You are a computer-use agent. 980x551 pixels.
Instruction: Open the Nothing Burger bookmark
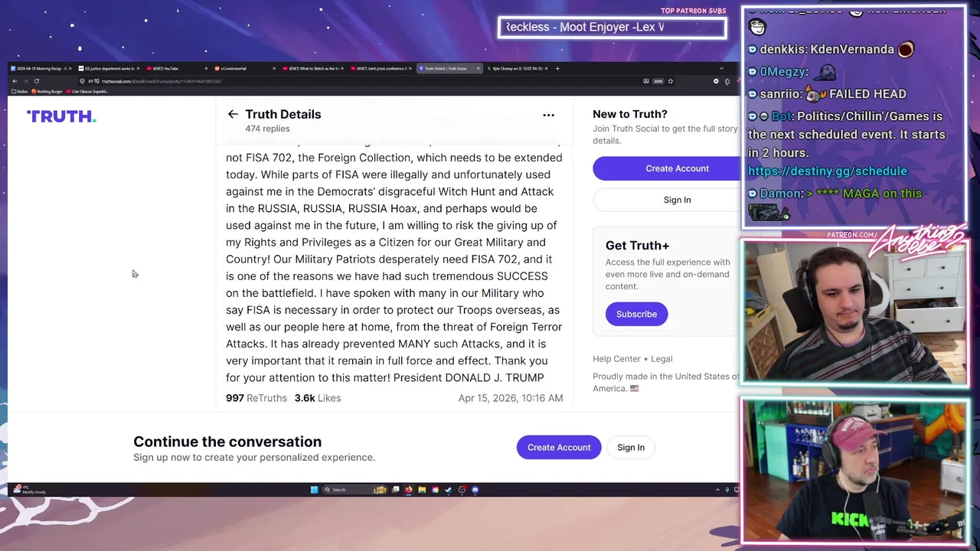47,92
